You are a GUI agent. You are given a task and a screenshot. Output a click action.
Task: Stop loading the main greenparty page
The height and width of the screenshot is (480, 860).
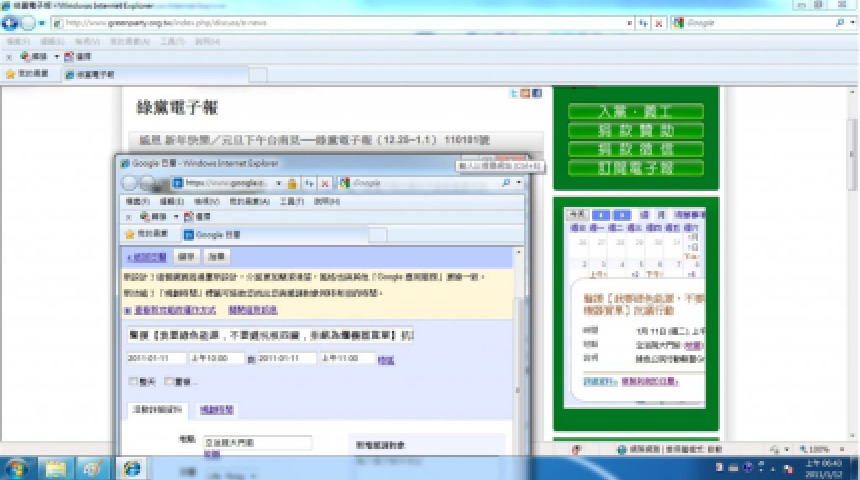659,23
